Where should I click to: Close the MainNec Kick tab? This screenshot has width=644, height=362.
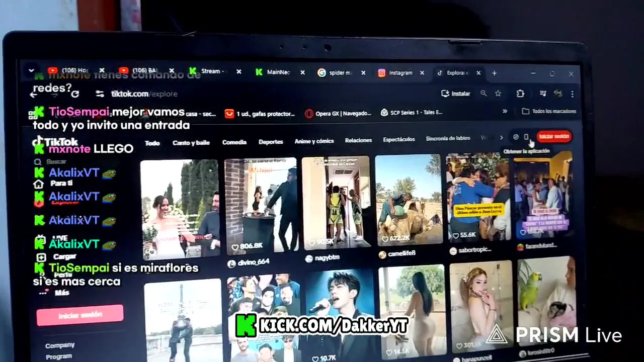(302, 72)
